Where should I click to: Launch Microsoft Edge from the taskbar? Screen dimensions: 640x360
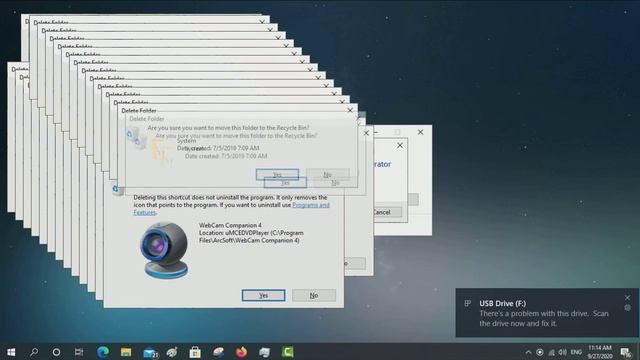(x=103, y=352)
